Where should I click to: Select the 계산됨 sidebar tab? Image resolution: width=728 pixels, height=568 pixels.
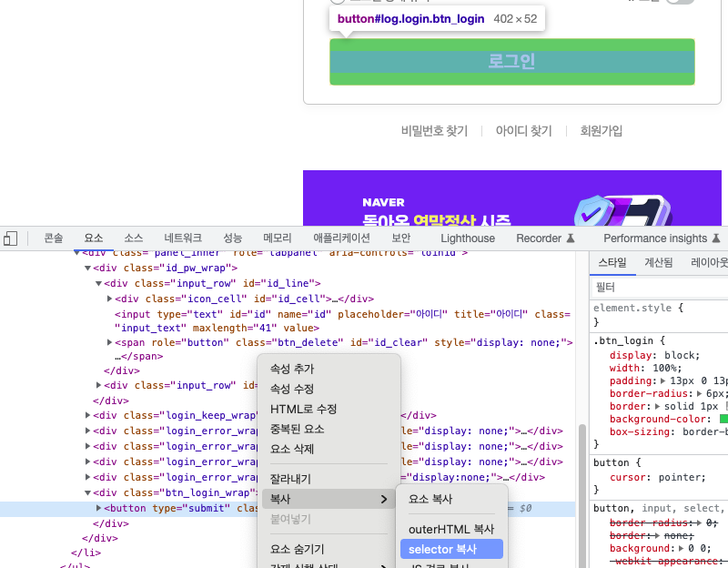[658, 263]
